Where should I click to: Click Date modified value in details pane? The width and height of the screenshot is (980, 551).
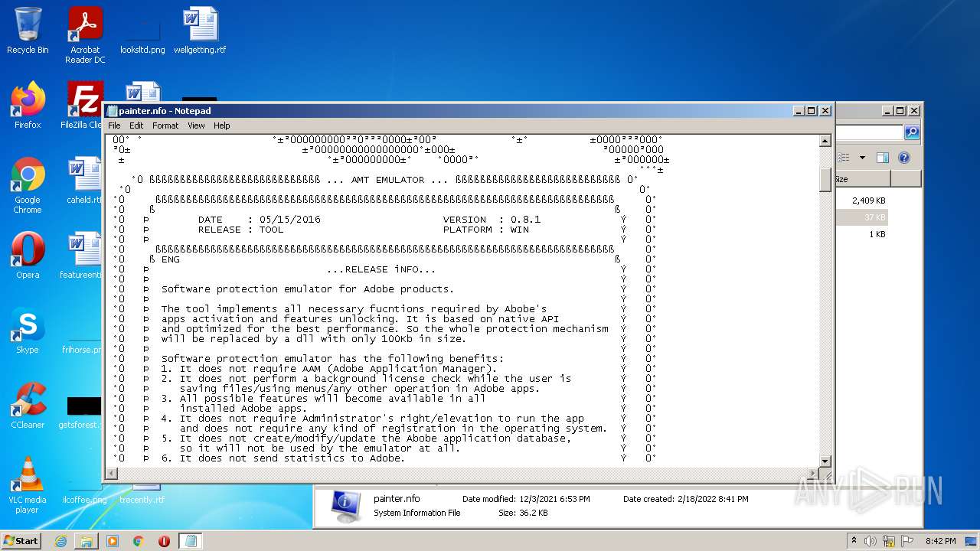(554, 499)
